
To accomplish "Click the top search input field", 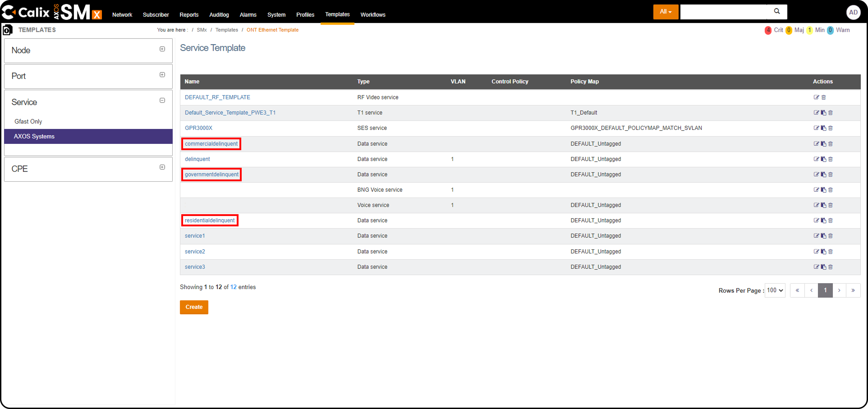I will (723, 12).
